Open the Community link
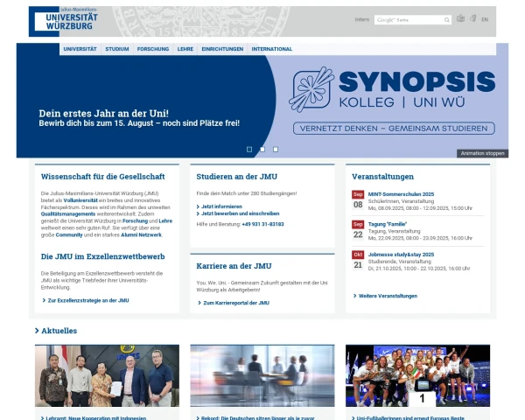This screenshot has width=525, height=420. [x=69, y=234]
